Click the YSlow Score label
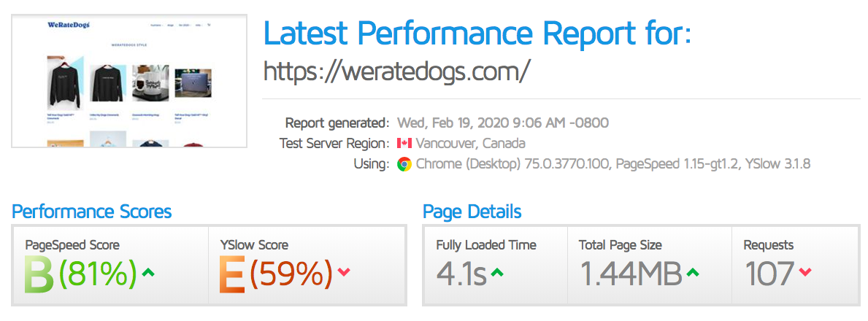The width and height of the screenshot is (868, 321). 254,245
